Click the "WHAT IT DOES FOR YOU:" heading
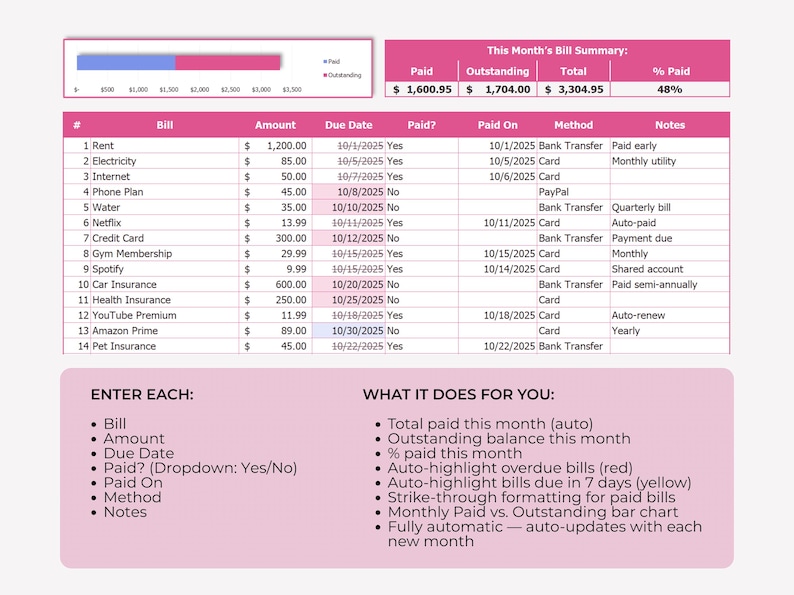Viewport: 794px width, 595px height. coord(458,394)
